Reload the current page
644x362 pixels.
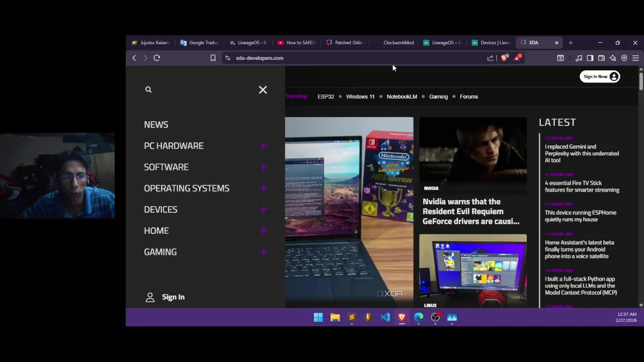(x=157, y=58)
